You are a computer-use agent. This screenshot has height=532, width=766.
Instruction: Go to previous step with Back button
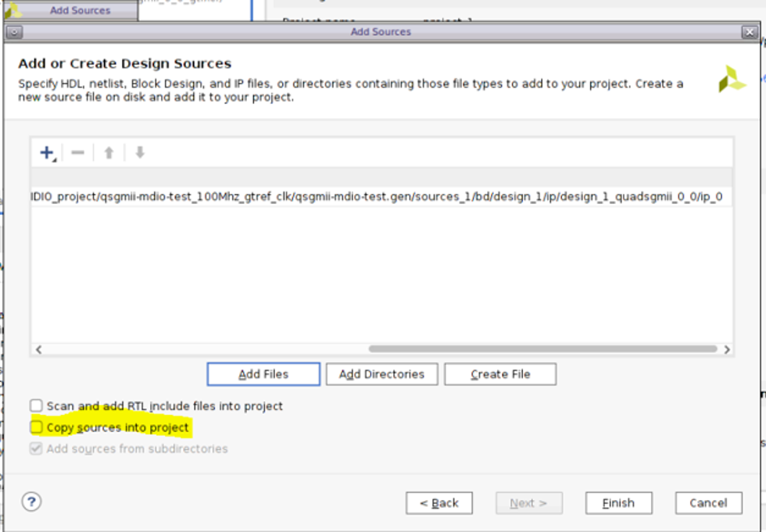tap(439, 503)
